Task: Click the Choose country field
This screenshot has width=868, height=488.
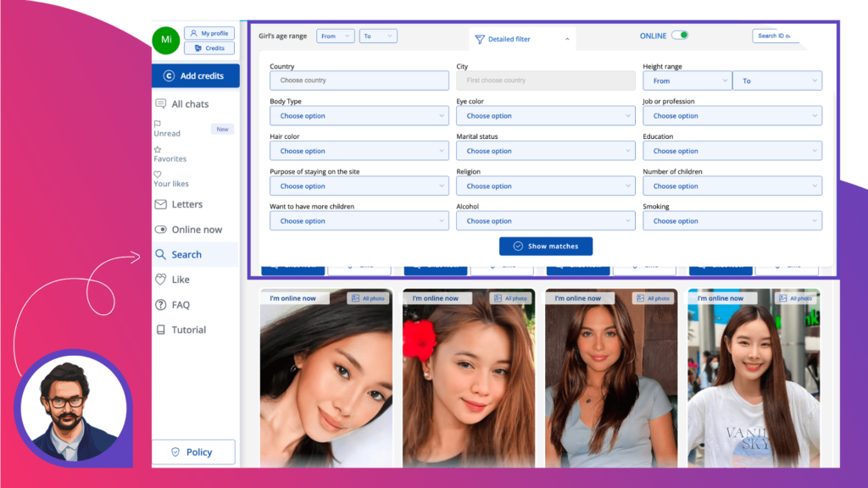Action: pyautogui.click(x=359, y=80)
